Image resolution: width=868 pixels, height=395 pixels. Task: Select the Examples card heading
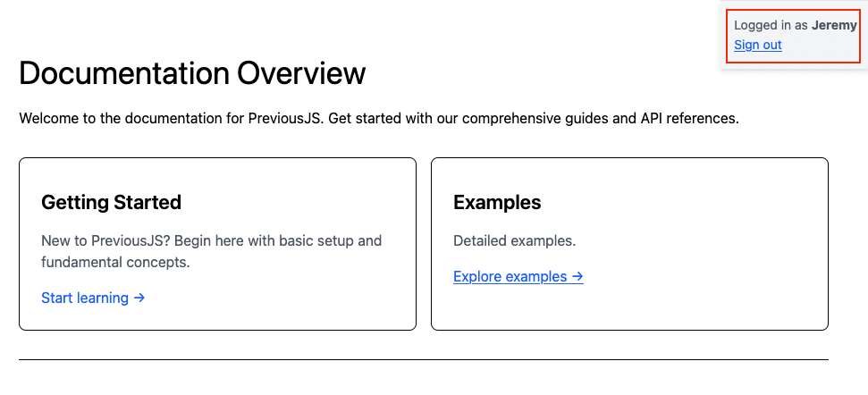[x=497, y=202]
